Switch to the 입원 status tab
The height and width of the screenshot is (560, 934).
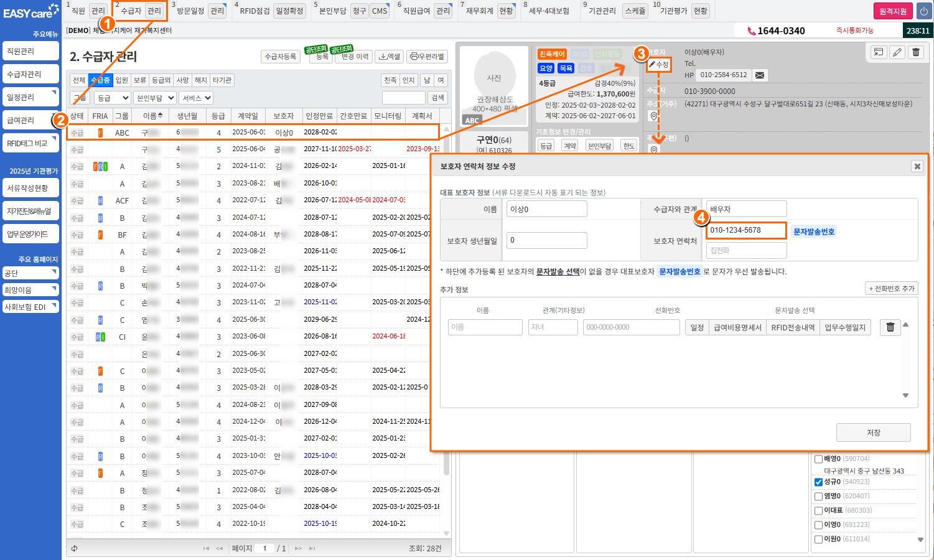coord(122,80)
